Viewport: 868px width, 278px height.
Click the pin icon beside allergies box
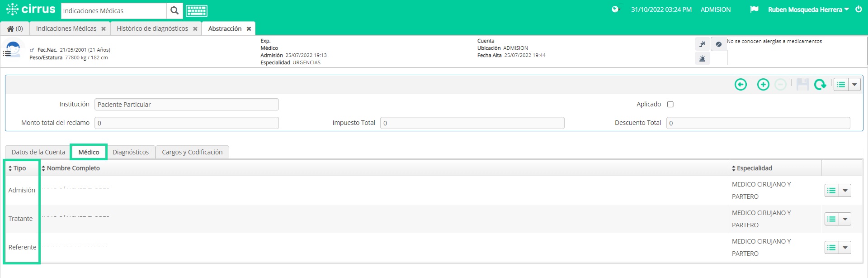pos(702,44)
